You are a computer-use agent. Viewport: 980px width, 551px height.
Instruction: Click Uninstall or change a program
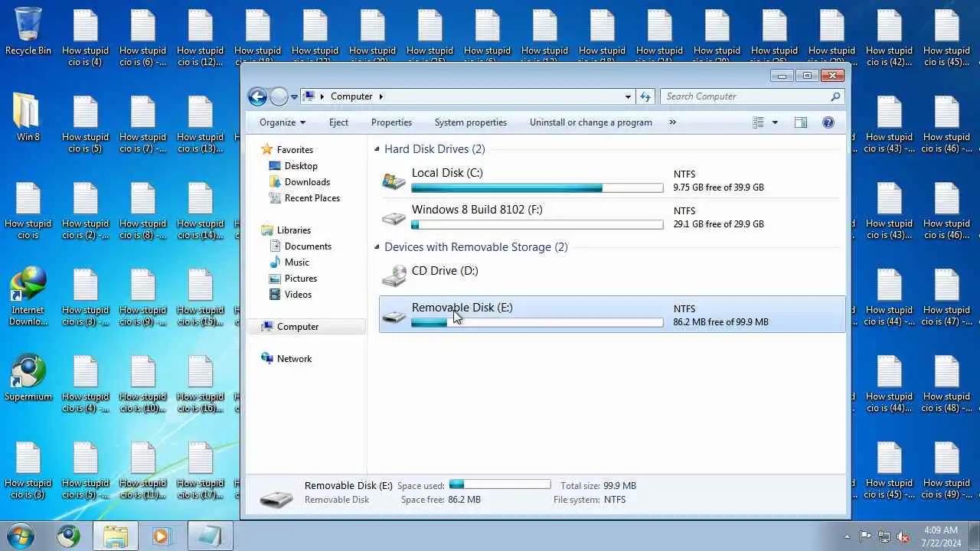591,122
